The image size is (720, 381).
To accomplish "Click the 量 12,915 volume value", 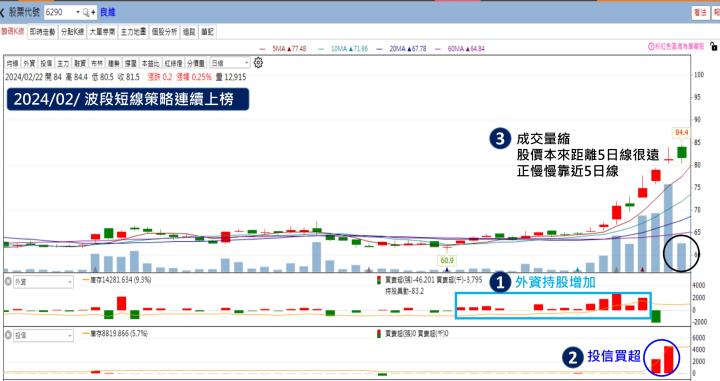I will 231,77.
